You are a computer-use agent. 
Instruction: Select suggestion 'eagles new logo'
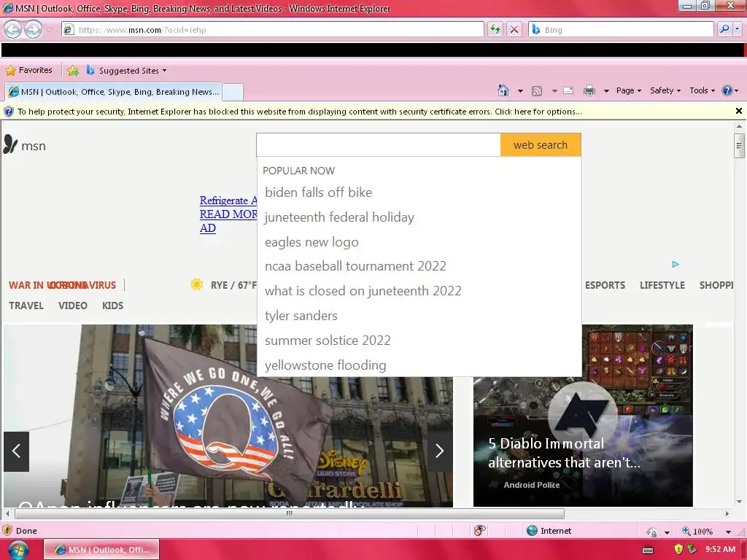coord(311,242)
